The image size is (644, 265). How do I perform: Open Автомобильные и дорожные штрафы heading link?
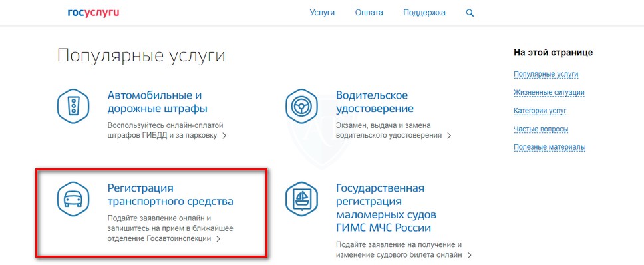point(157,102)
